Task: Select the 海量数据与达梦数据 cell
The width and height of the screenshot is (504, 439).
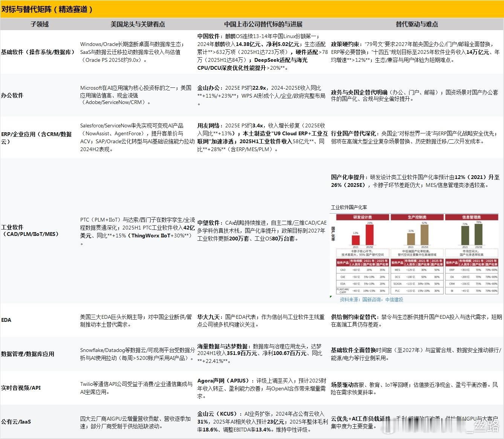Action: [x=260, y=353]
